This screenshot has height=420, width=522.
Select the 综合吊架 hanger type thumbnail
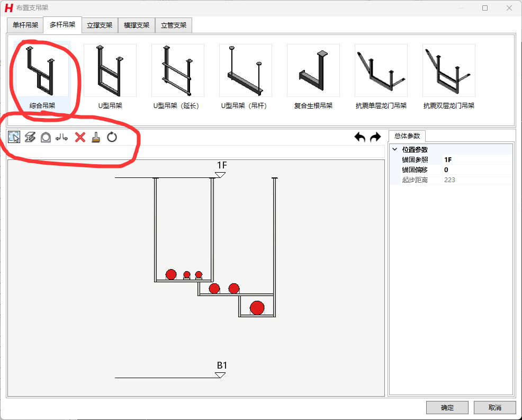42,70
